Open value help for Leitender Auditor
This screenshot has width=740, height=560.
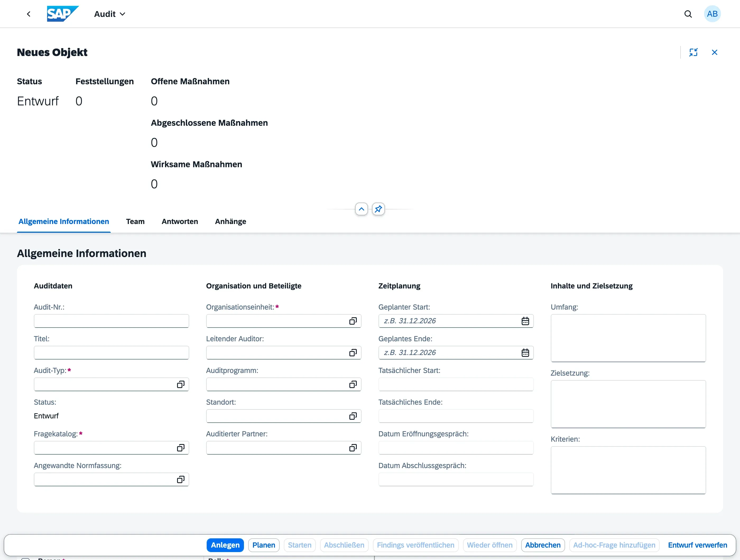coord(353,353)
